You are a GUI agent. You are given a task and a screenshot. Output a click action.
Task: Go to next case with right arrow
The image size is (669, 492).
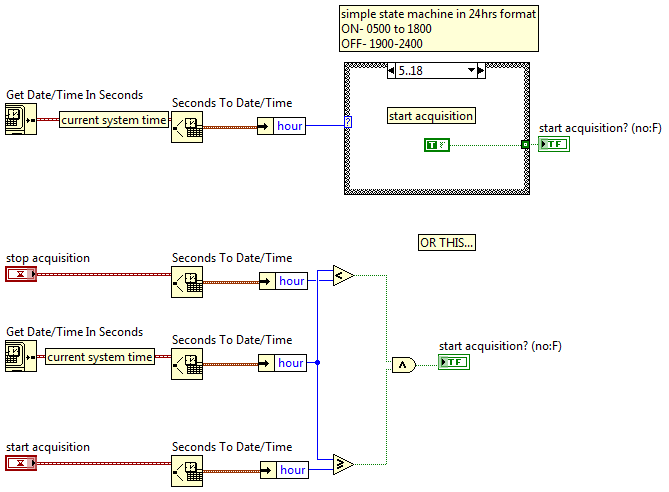point(481,70)
